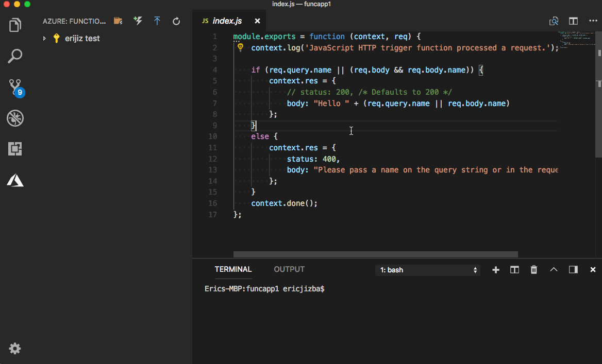Open the bash terminal selector dropdown
The image size is (602, 364).
pyautogui.click(x=428, y=270)
